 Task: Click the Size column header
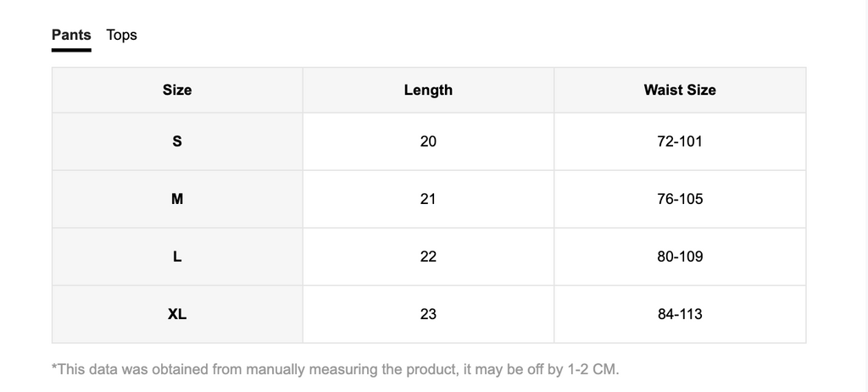177,90
